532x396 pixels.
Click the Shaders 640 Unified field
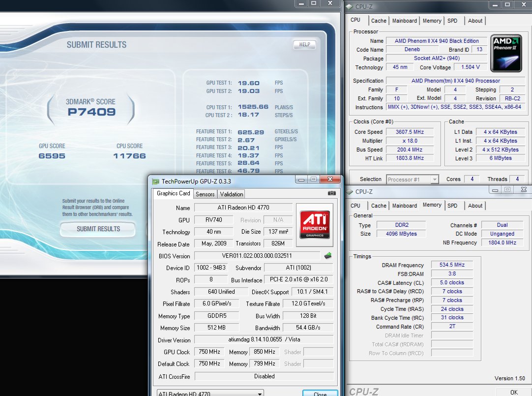click(221, 292)
